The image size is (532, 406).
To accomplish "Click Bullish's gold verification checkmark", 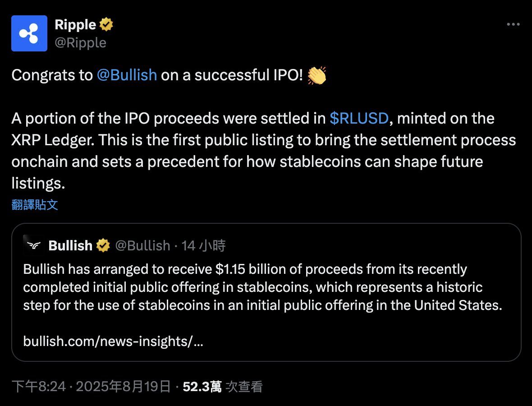I will click(x=103, y=245).
